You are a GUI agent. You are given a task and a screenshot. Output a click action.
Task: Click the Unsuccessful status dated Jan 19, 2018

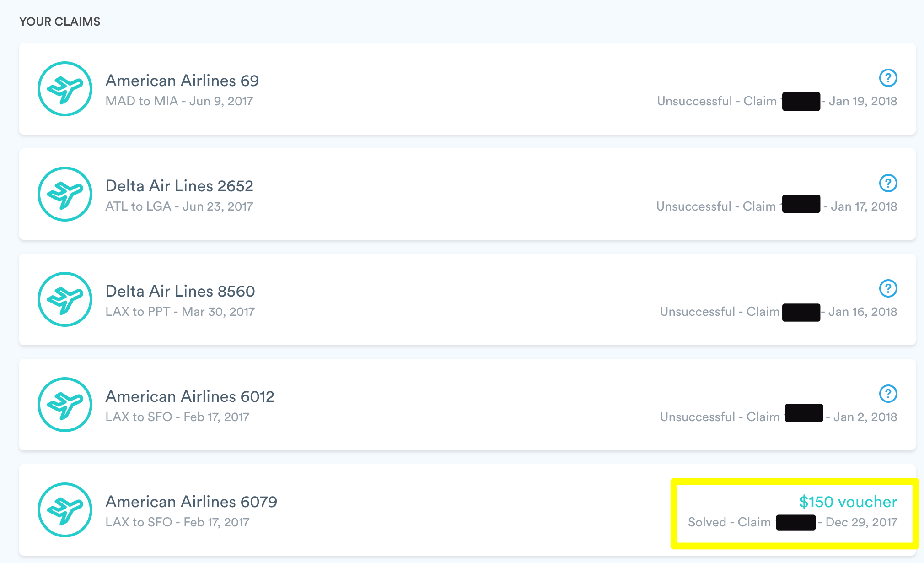pyautogui.click(x=777, y=101)
